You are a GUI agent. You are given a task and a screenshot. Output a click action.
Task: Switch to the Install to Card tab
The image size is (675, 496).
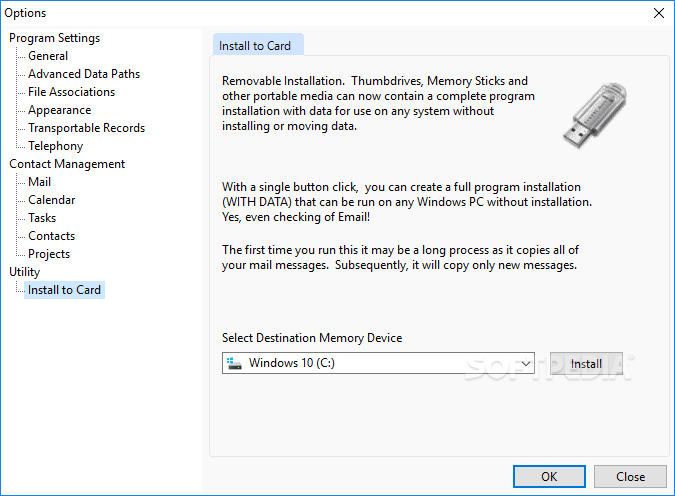tap(258, 45)
